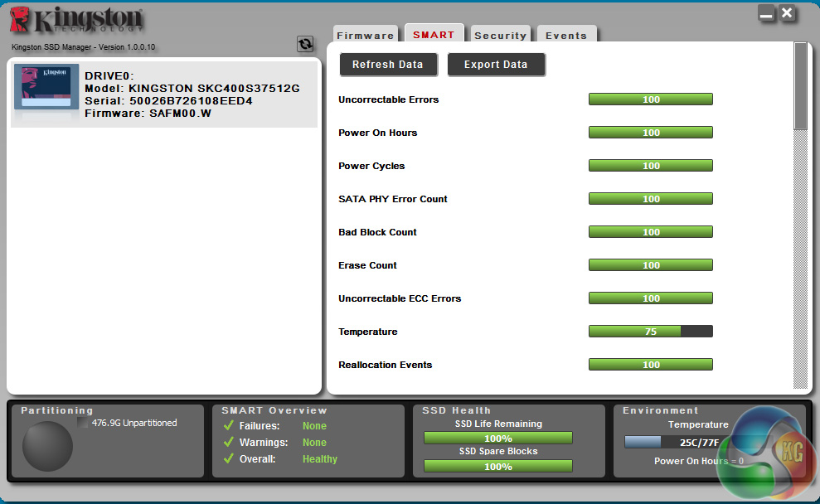Click the Temperature 75 value bar
This screenshot has height=504, width=820.
tap(651, 331)
